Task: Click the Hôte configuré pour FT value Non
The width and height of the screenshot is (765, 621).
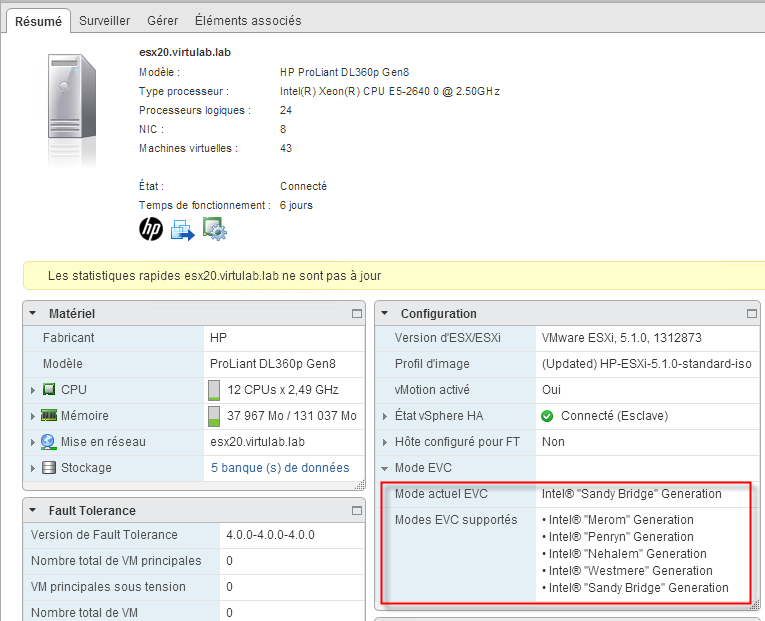Action: click(553, 441)
